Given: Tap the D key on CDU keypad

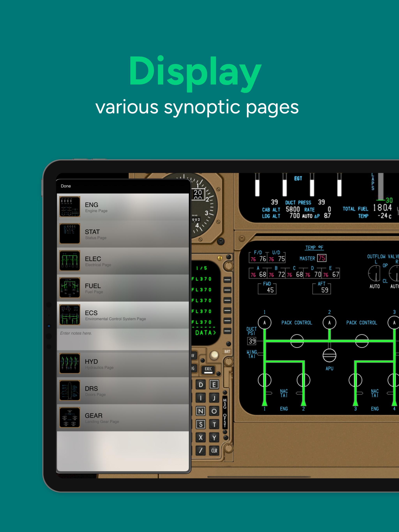Looking at the screenshot, I should click(201, 385).
